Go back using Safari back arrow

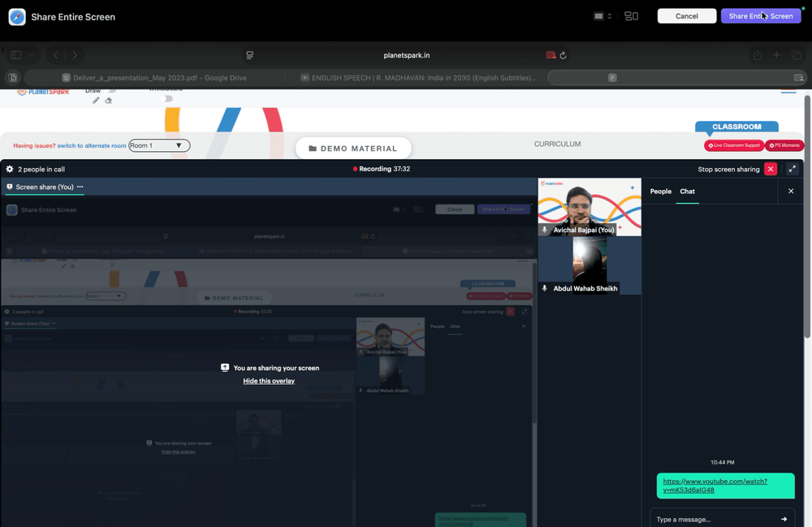[x=55, y=55]
